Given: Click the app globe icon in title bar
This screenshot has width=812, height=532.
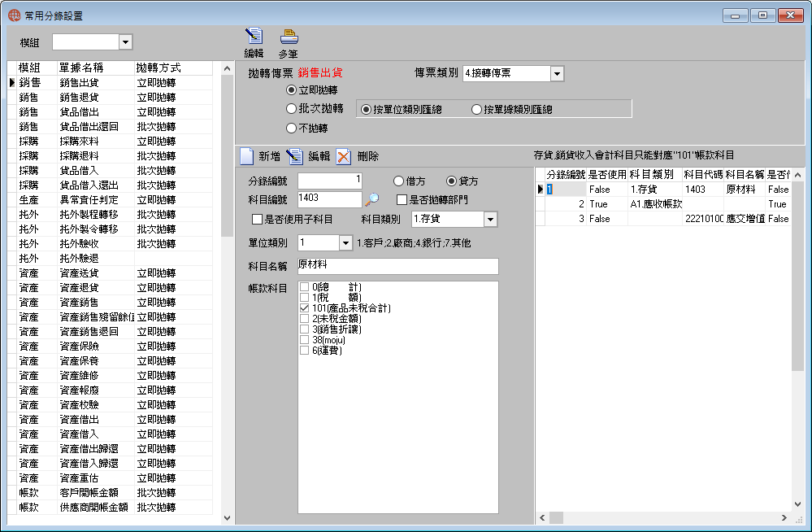Looking at the screenshot, I should [14, 15].
